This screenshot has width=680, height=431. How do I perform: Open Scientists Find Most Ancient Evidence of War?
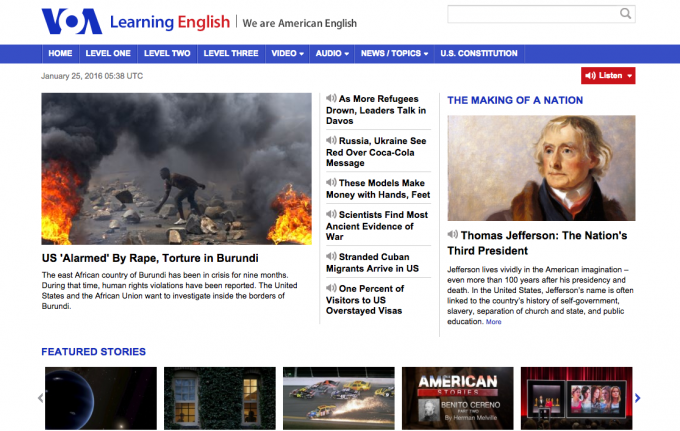tap(377, 225)
